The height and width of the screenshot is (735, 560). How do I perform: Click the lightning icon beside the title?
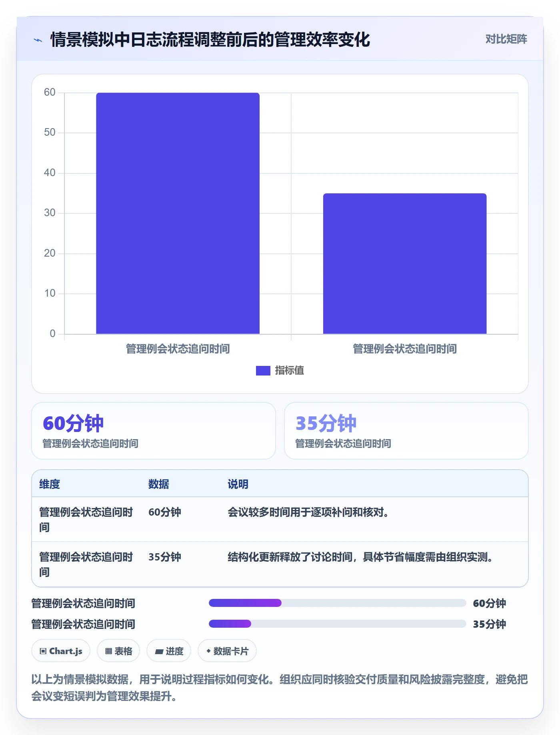coord(38,40)
